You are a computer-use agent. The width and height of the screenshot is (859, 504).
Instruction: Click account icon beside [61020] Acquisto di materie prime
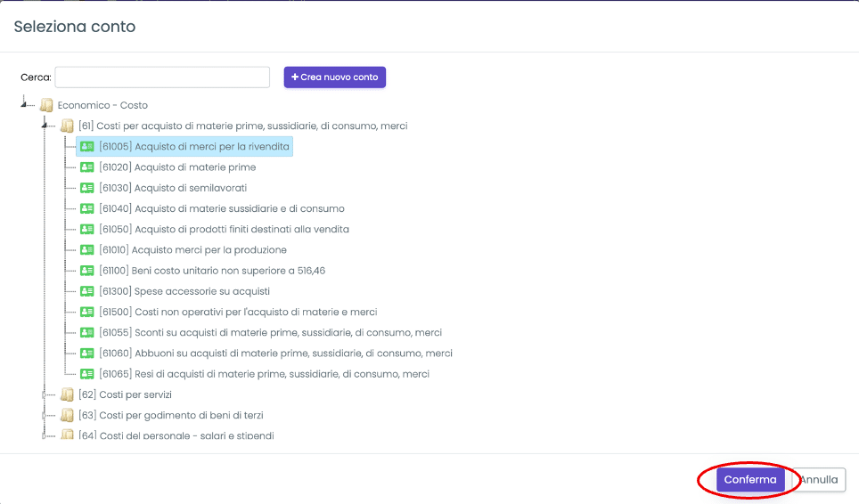coord(86,167)
